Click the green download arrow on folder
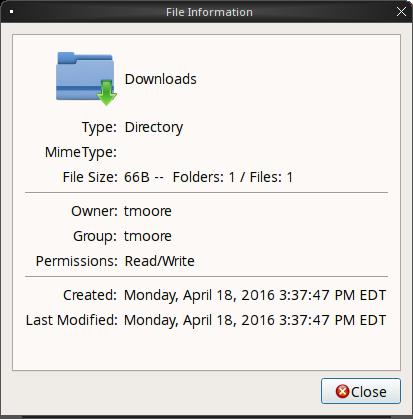413x419 pixels. [x=106, y=93]
